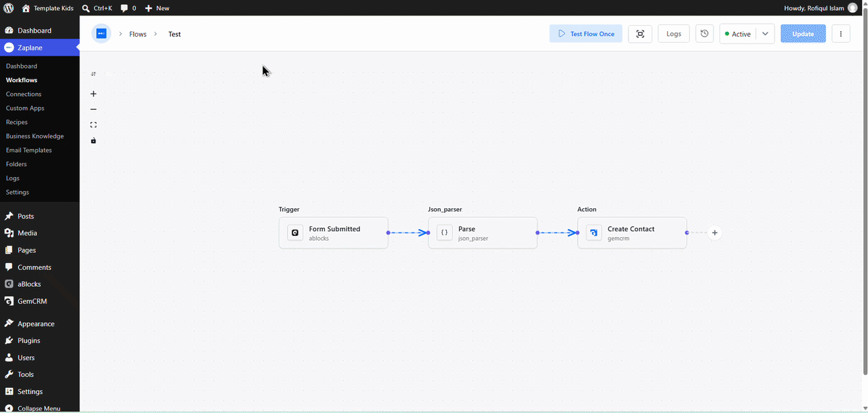Screen dimensions: 868x413
Task: Click the Update button
Action: [803, 34]
